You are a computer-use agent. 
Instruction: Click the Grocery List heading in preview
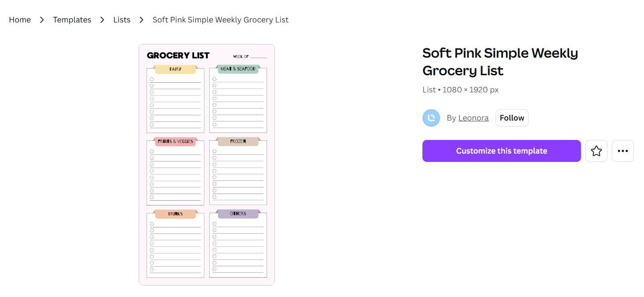[x=178, y=55]
